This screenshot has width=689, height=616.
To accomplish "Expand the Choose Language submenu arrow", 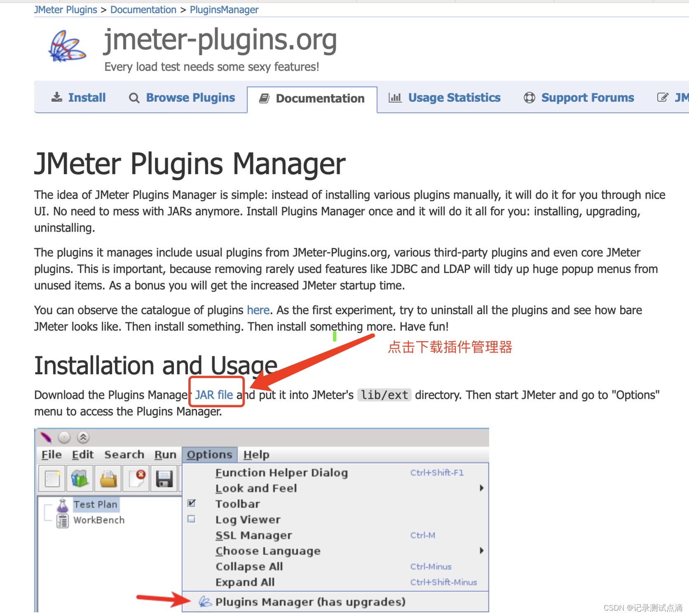I will (x=482, y=551).
